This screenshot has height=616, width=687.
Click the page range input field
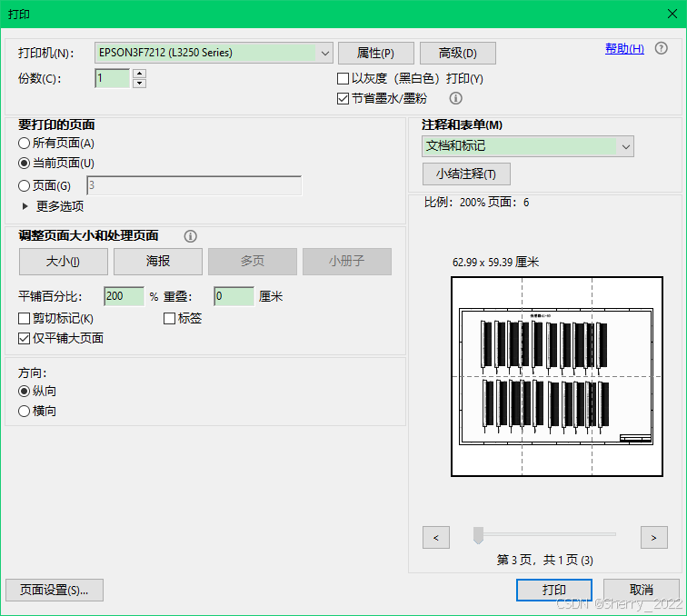point(194,185)
